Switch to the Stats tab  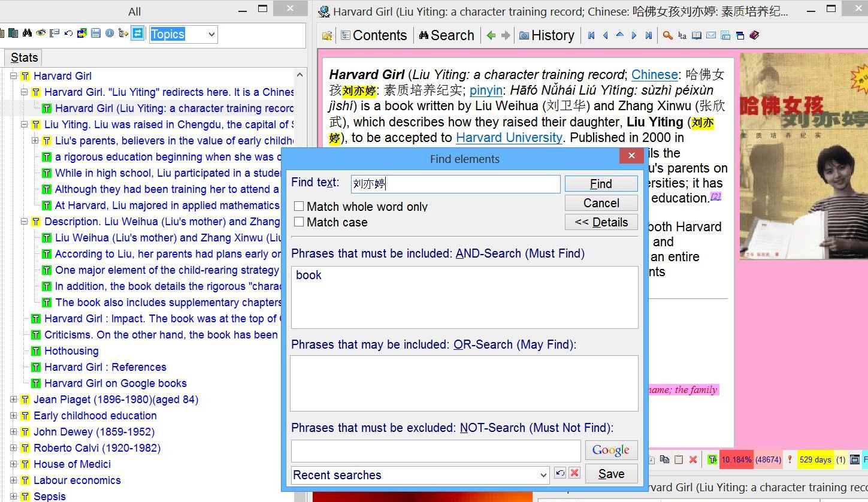tap(23, 57)
